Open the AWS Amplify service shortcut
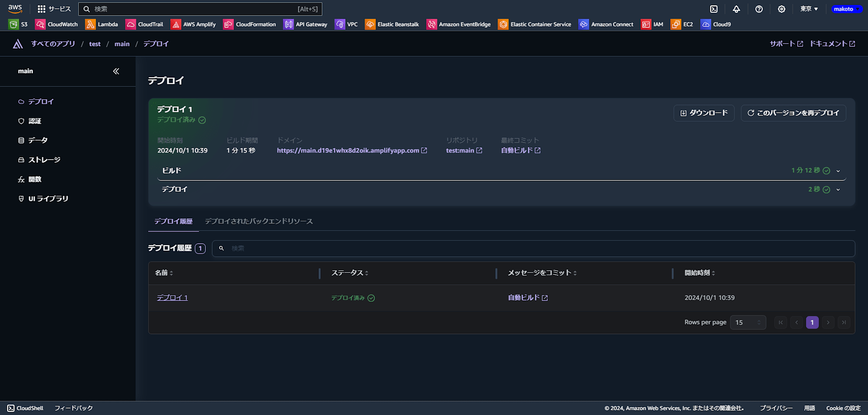 (194, 24)
